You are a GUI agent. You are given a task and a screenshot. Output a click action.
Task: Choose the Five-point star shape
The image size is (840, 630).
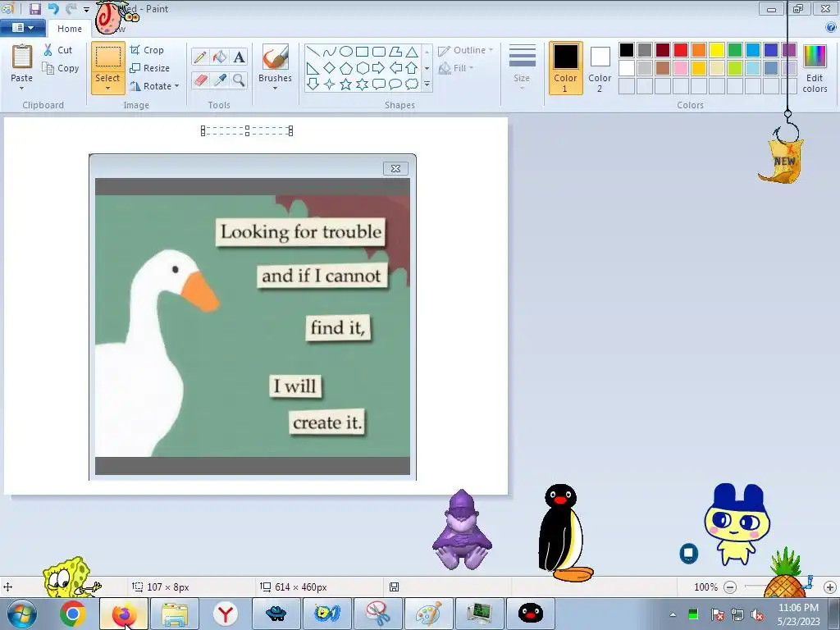tap(346, 84)
